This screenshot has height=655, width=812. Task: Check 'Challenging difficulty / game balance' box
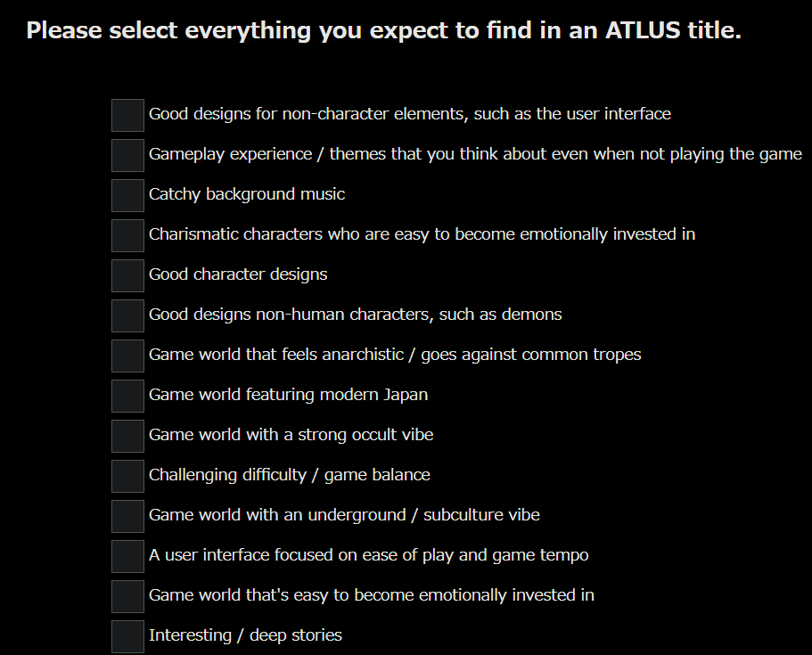[128, 477]
